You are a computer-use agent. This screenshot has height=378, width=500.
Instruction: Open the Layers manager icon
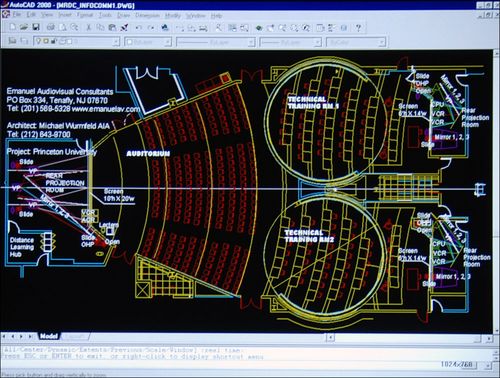click(12, 41)
